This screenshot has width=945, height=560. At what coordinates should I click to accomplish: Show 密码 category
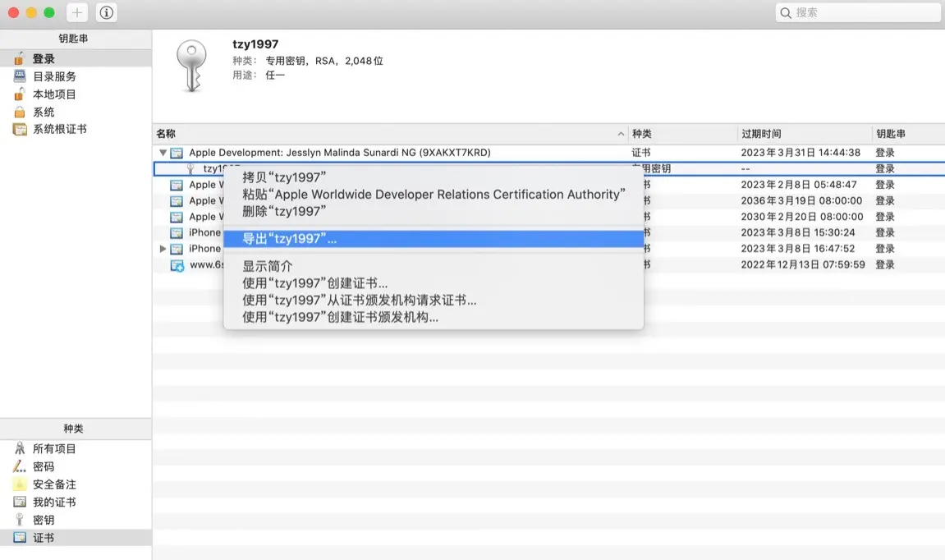coord(76,466)
